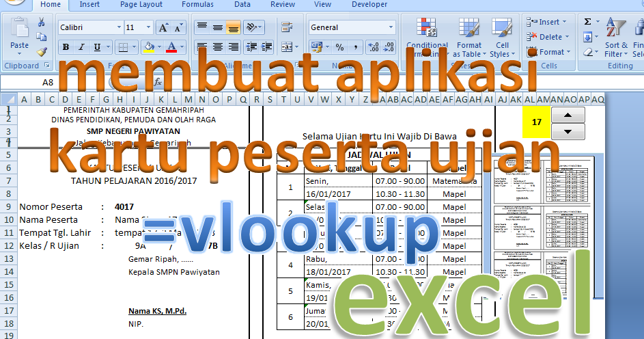Click the Clear eraser icon

click(x=588, y=52)
